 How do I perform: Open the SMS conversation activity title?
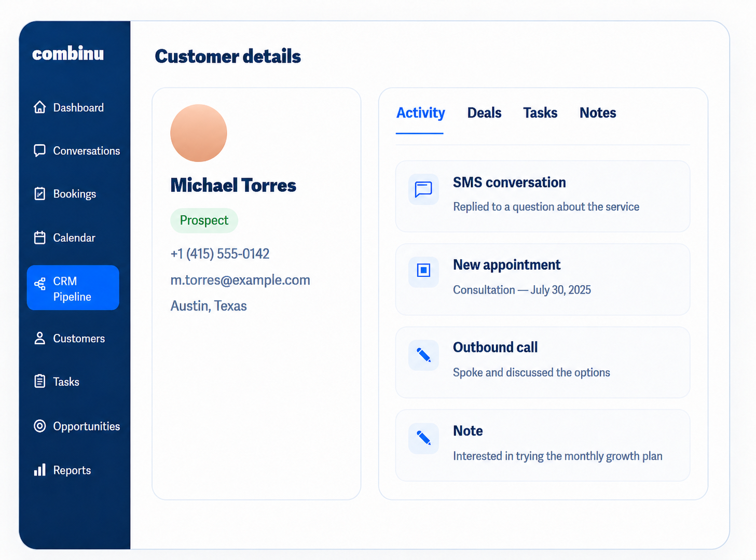coord(509,183)
